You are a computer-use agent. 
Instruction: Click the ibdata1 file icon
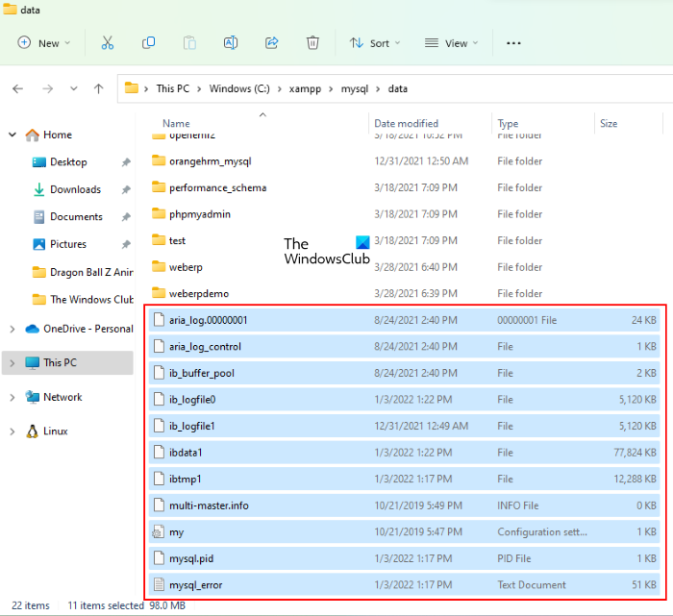coord(159,452)
